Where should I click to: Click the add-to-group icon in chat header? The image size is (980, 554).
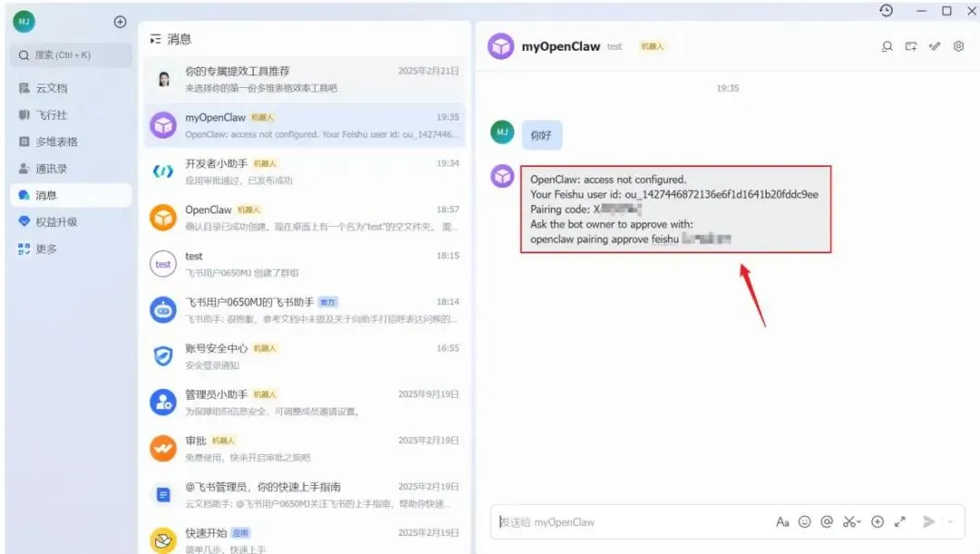pos(911,46)
